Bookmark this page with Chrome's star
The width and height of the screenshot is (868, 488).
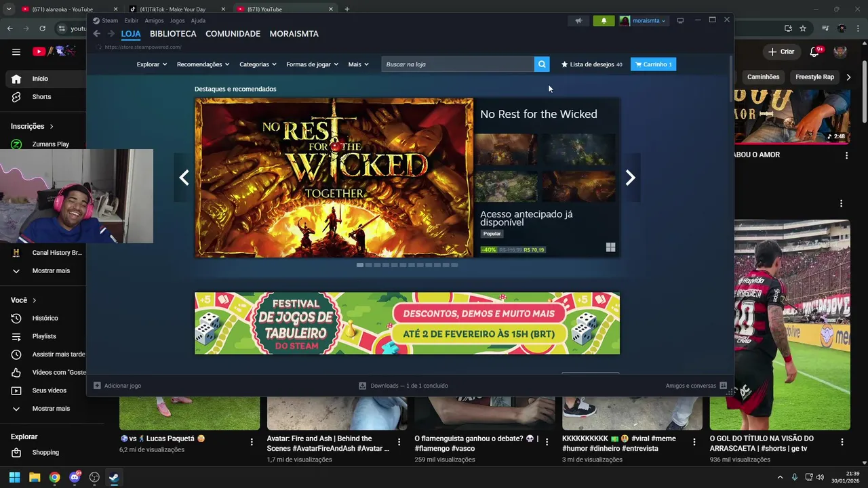coord(803,28)
